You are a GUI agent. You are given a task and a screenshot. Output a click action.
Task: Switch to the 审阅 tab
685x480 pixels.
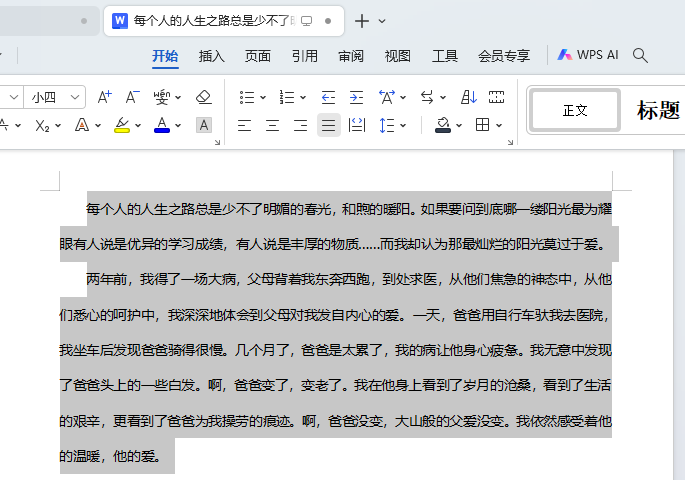point(351,56)
